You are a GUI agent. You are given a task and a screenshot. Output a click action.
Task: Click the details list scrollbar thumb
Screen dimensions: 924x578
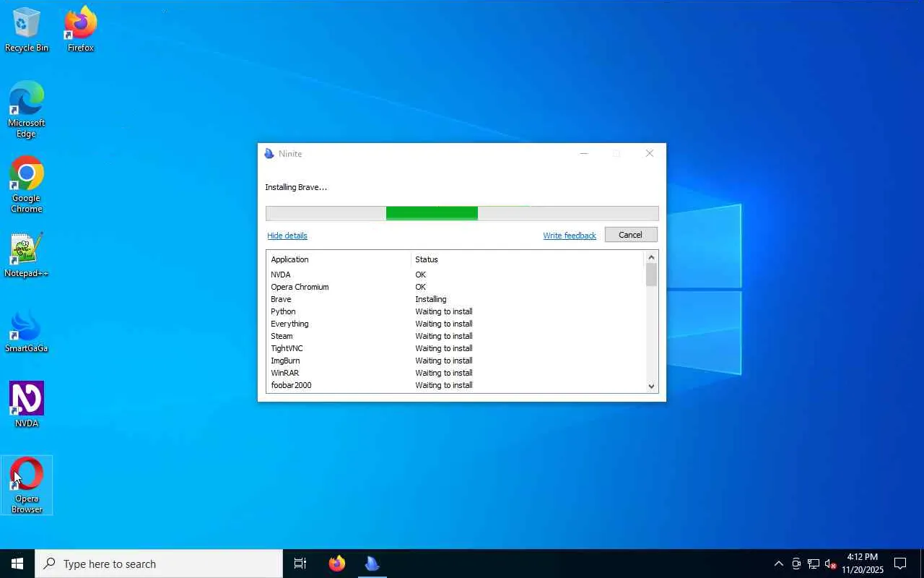tap(651, 275)
